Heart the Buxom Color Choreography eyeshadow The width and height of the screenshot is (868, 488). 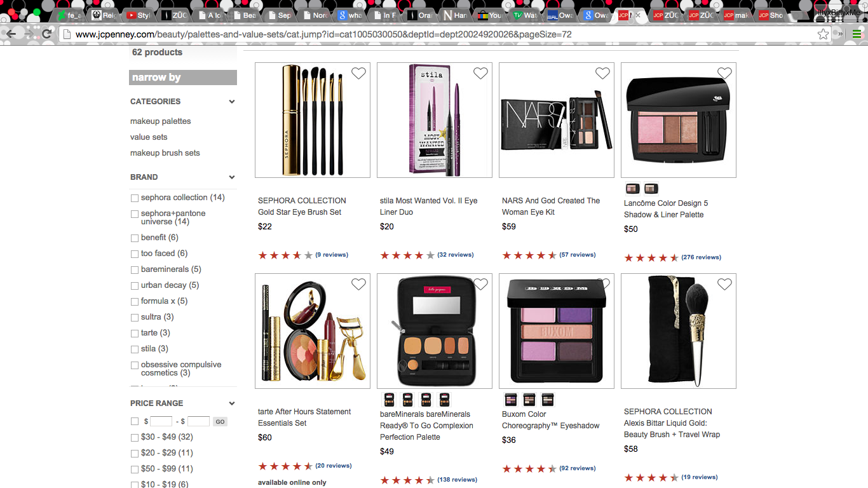tap(602, 284)
